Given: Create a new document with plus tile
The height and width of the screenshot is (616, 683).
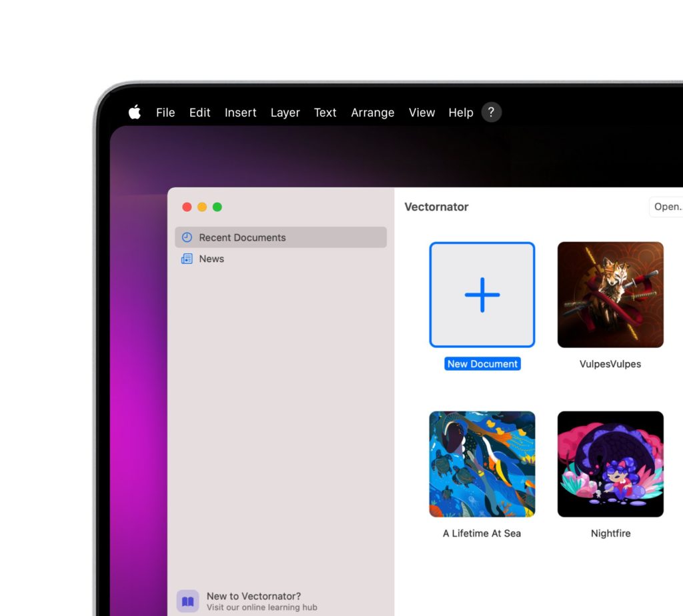Looking at the screenshot, I should coord(482,295).
